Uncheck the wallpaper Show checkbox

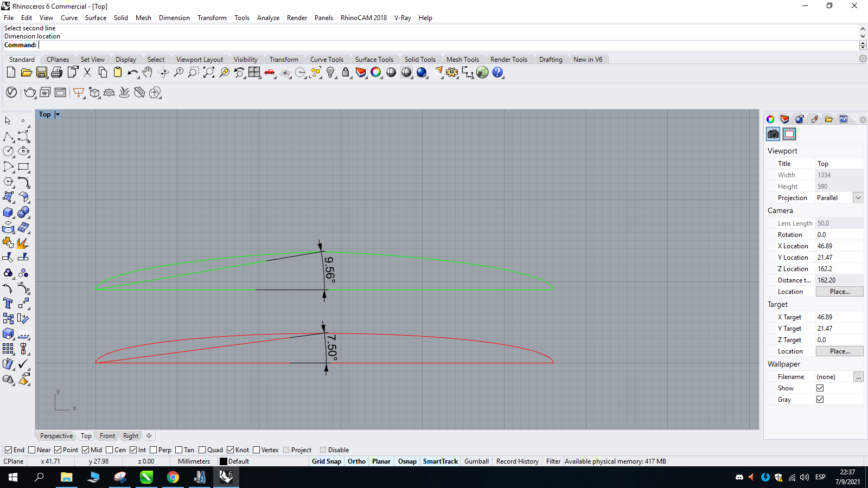820,388
